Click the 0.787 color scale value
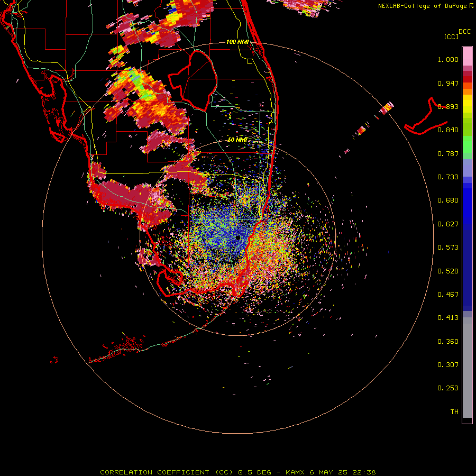Image resolution: width=476 pixels, height=476 pixels. tap(448, 153)
